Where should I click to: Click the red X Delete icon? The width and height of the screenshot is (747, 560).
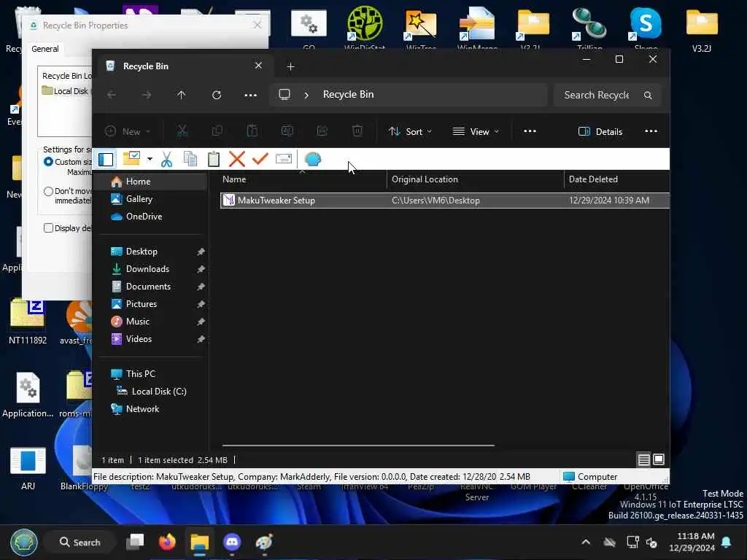pyautogui.click(x=237, y=159)
